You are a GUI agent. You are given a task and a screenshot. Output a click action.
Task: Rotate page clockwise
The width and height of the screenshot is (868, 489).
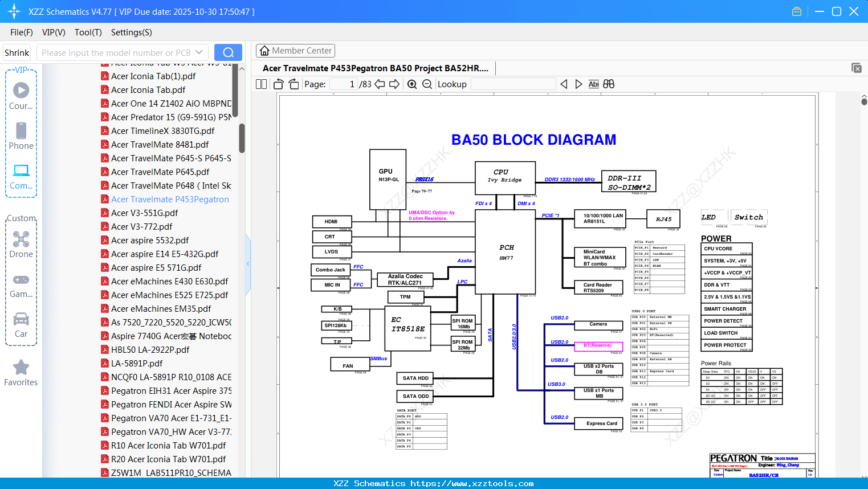[x=294, y=84]
